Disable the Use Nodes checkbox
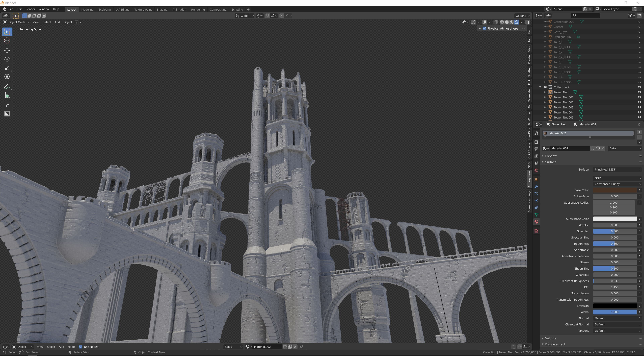Screen dimensions: 644x356 click(x=80, y=346)
